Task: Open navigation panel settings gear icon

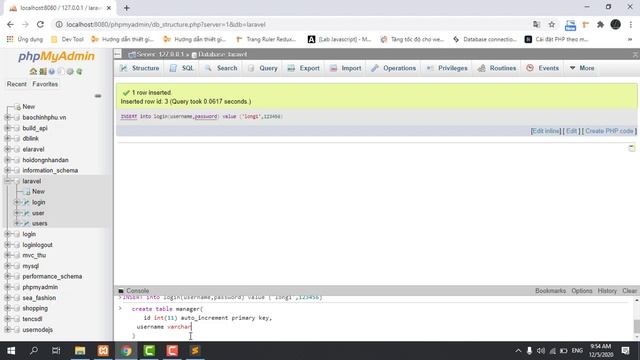Action: tap(70, 71)
